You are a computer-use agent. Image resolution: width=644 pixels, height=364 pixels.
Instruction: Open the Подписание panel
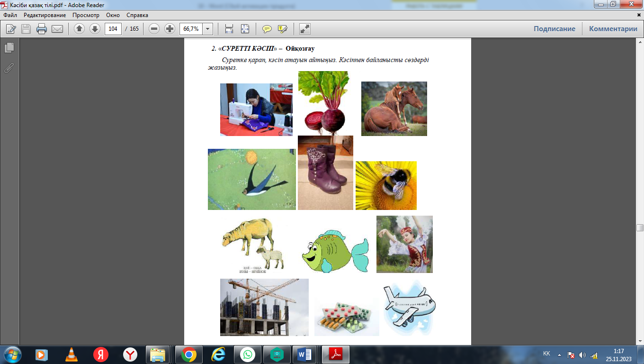pyautogui.click(x=555, y=29)
